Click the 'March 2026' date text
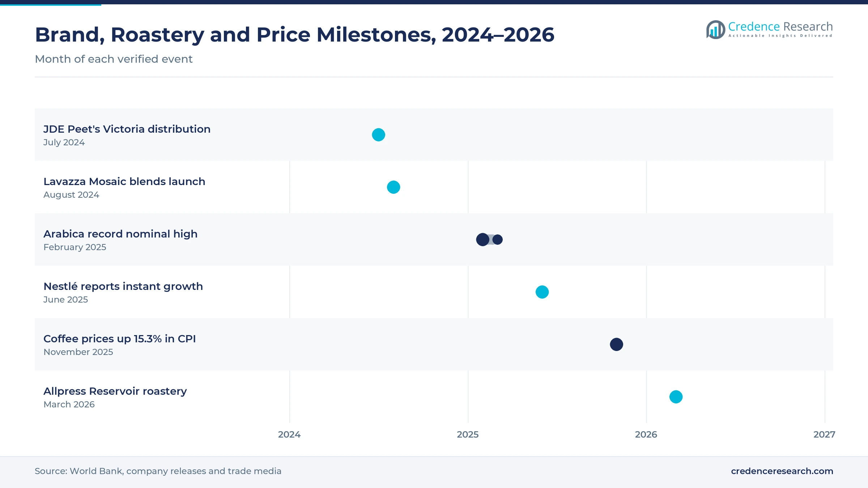The image size is (868, 488). (69, 404)
